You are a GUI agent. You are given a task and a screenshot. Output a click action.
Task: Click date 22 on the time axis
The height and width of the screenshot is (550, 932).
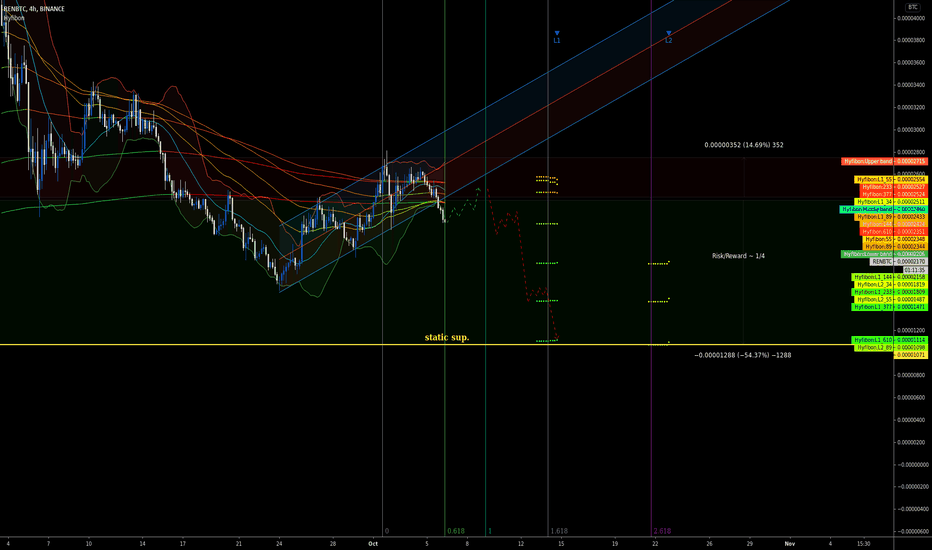coord(655,543)
